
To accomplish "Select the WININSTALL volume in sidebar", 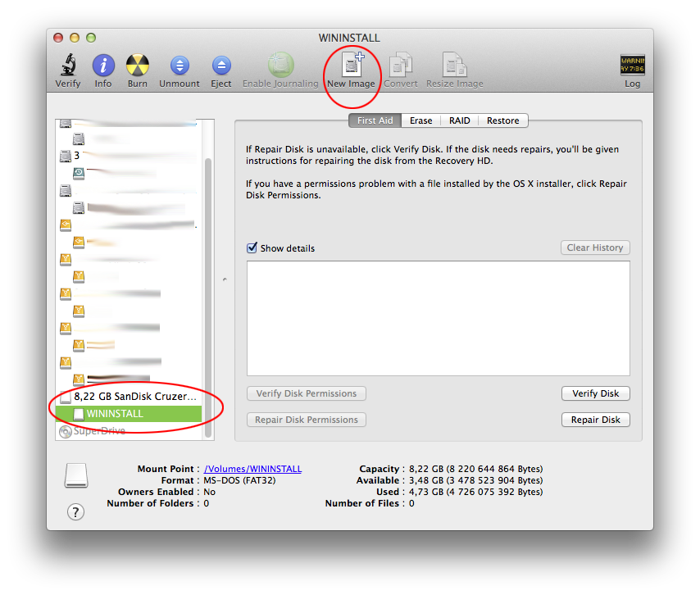I will (129, 414).
